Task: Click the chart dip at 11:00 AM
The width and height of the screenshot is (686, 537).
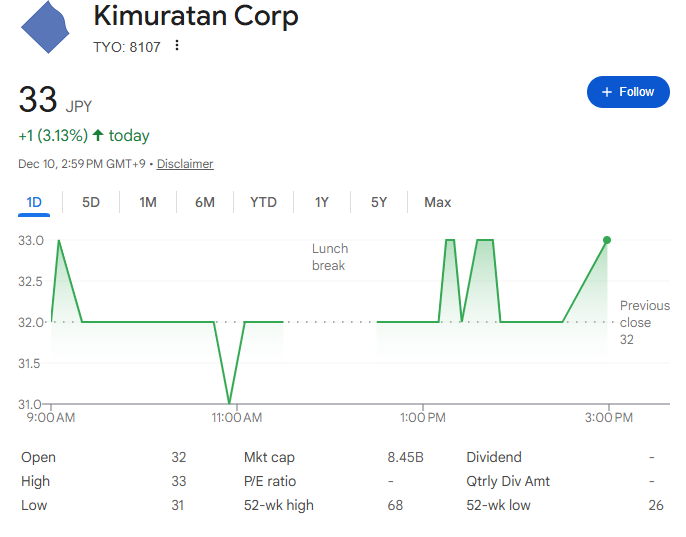Action: tap(230, 402)
